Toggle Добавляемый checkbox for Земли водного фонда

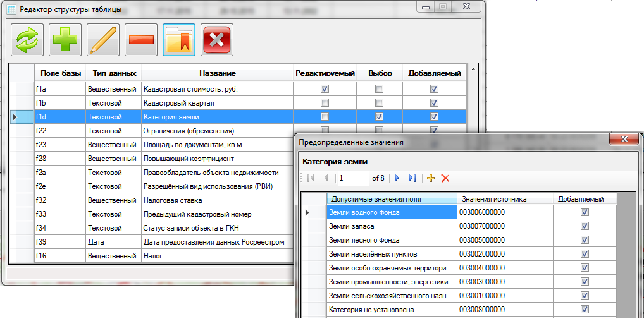coord(585,212)
